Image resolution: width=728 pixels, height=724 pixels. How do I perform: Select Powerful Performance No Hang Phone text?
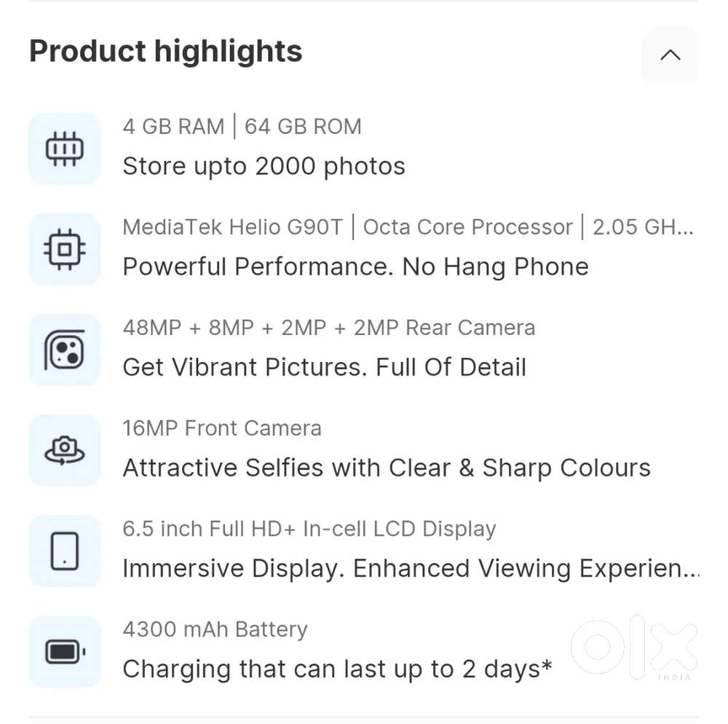tap(355, 267)
